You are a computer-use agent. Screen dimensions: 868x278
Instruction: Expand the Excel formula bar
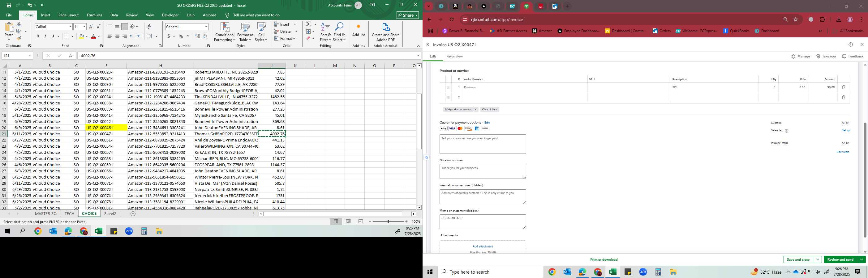pyautogui.click(x=418, y=56)
